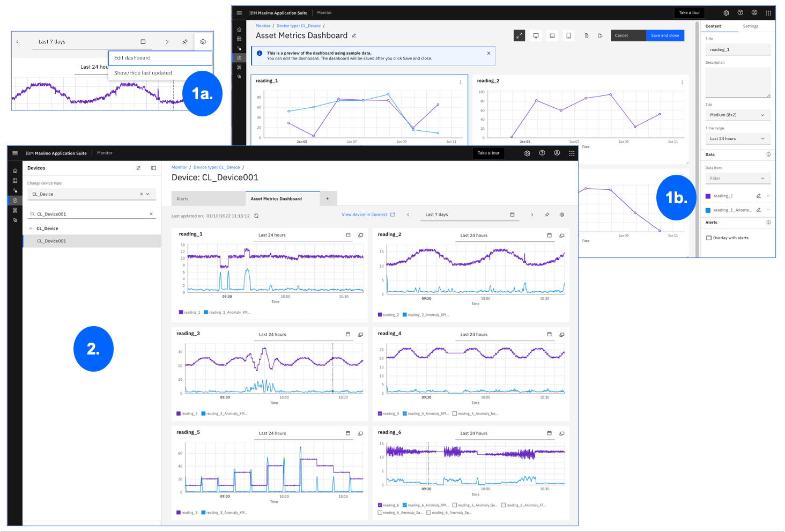
Task: Click home icon in Device window sidebar
Action: tap(15, 171)
